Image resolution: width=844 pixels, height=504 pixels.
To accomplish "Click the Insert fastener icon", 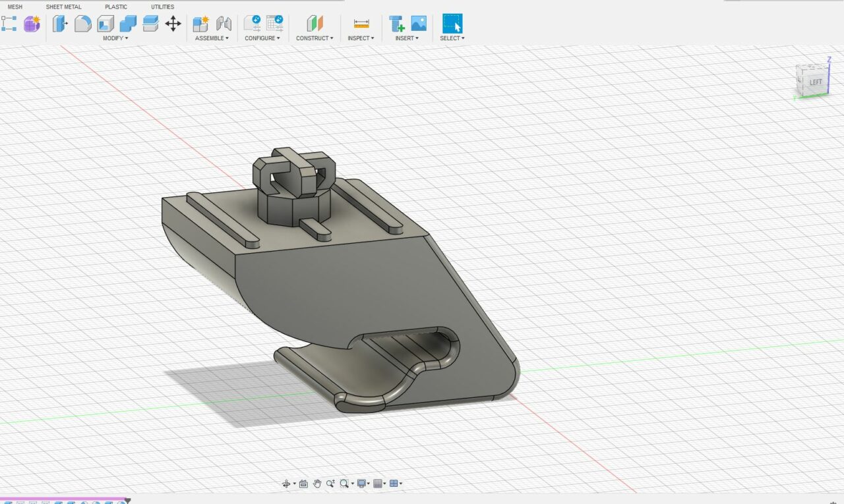I will [x=396, y=24].
